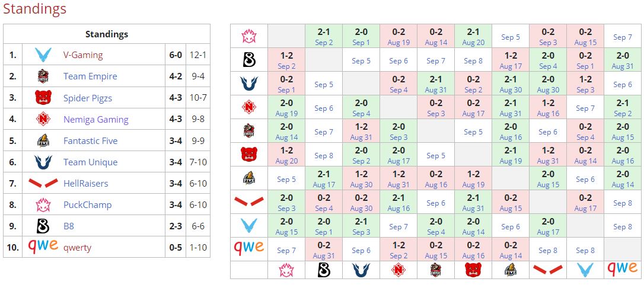Open the V-Gaming team link
Screen dimensions: 644x285
tap(83, 55)
